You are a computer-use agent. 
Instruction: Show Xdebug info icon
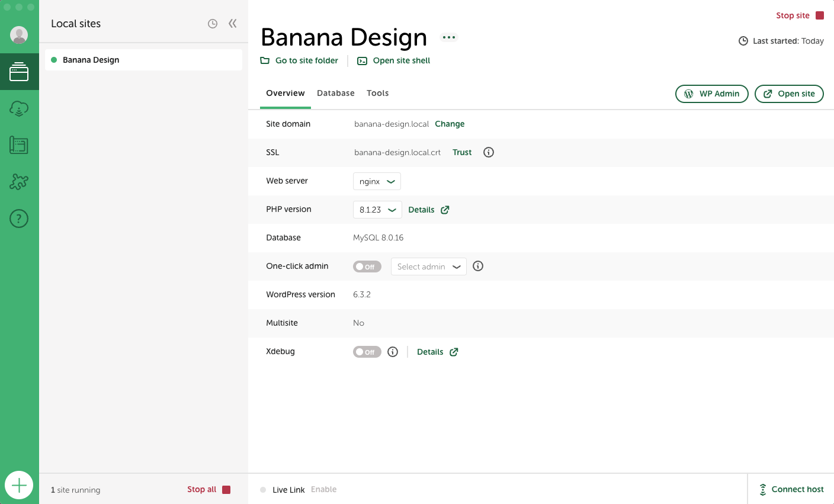click(393, 352)
